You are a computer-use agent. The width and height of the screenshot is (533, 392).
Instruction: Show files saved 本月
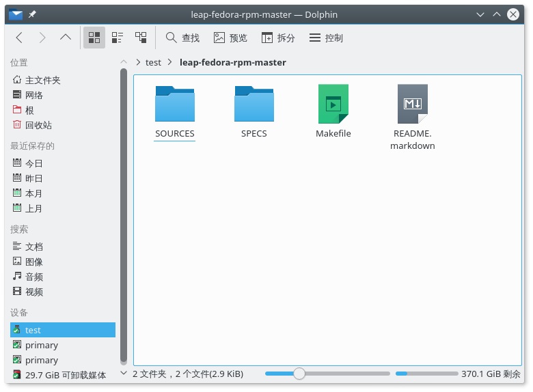(63, 193)
